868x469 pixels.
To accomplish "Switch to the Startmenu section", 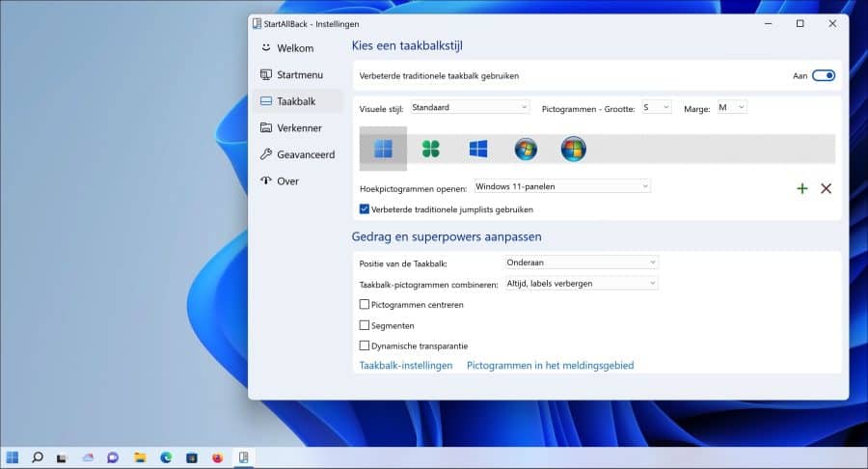I will (x=298, y=74).
